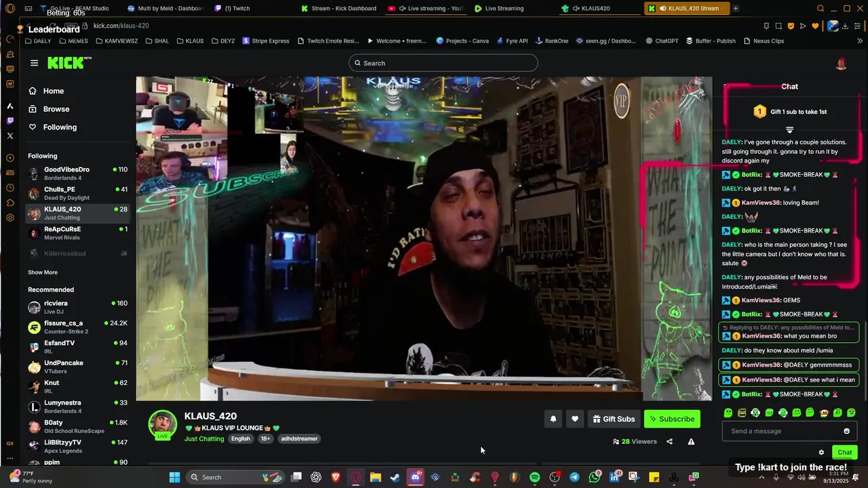Open LilBlitzyyTV recommended channel
This screenshot has height=488, width=868.
tap(78, 447)
